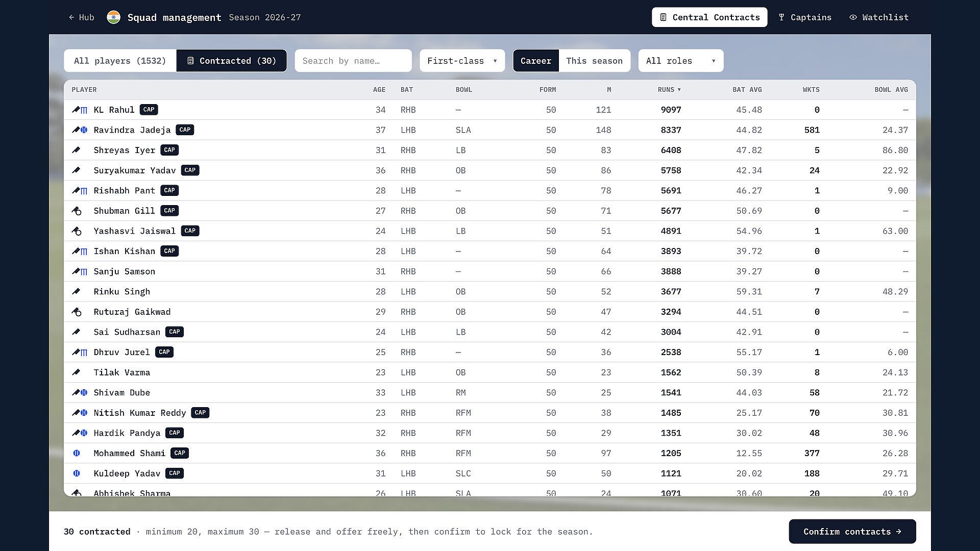The image size is (980, 551).
Task: Select the Kuldeep Yadav table row
Action: tap(490, 473)
